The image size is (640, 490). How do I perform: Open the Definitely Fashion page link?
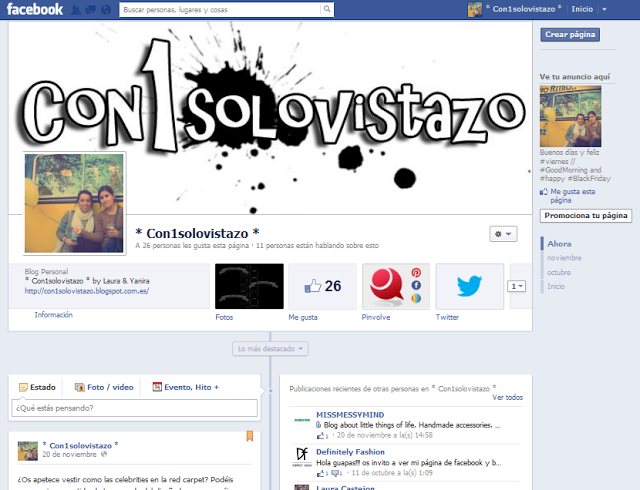pyautogui.click(x=350, y=452)
